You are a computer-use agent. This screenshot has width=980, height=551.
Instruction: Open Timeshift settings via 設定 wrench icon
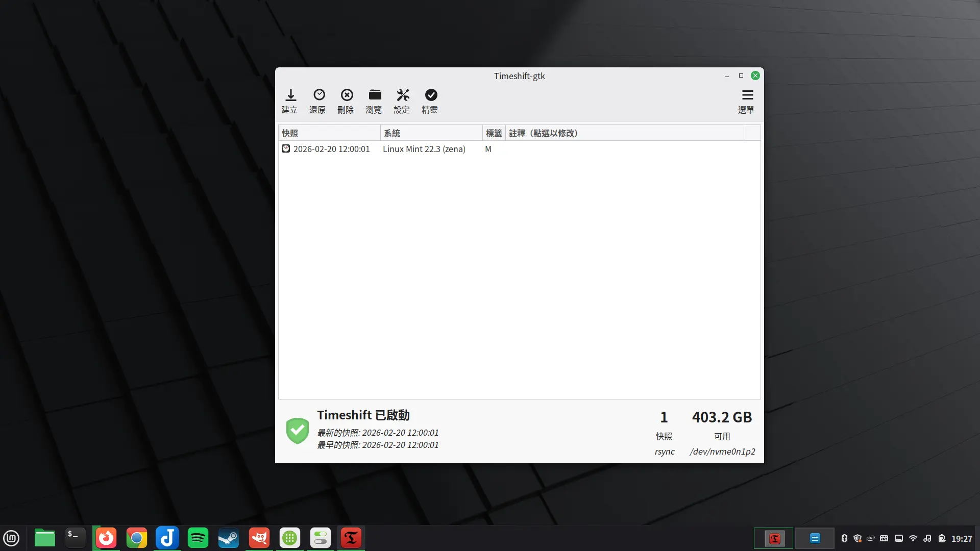pos(402,101)
